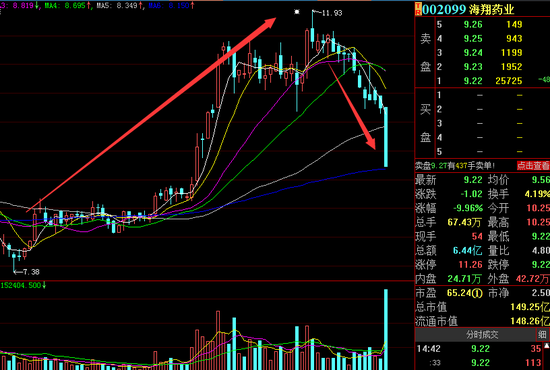Click the 现手 value 54
Viewport: 550px width, 370px height.
(477, 236)
